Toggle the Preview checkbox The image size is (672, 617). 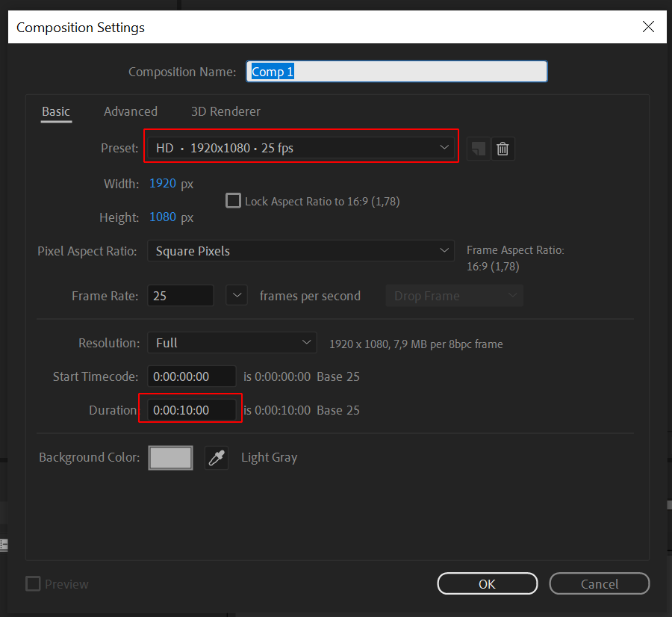33,584
